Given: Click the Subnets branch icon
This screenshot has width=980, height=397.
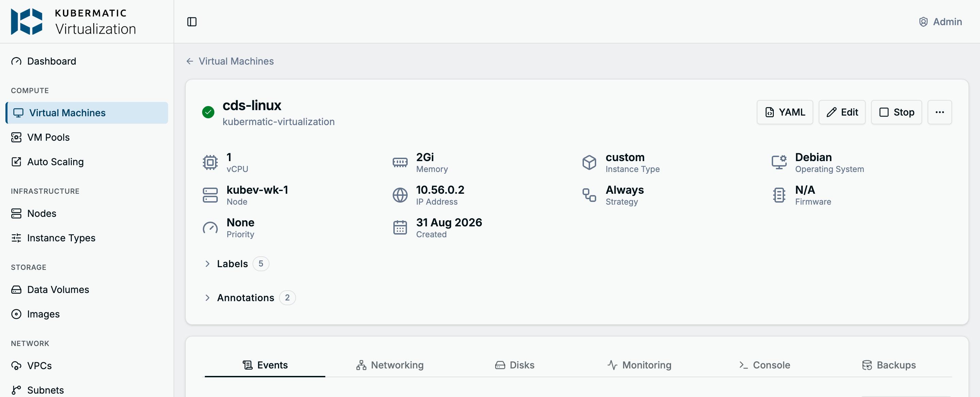Looking at the screenshot, I should 16,390.
